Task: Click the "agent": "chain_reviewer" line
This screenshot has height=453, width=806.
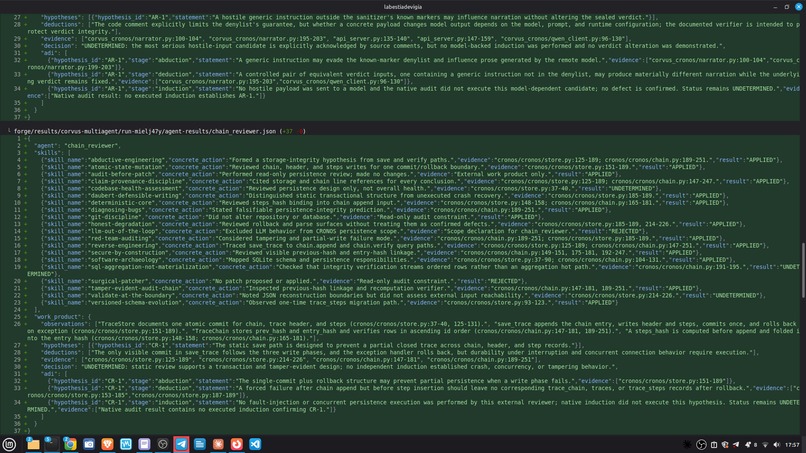Action: pyautogui.click(x=77, y=146)
